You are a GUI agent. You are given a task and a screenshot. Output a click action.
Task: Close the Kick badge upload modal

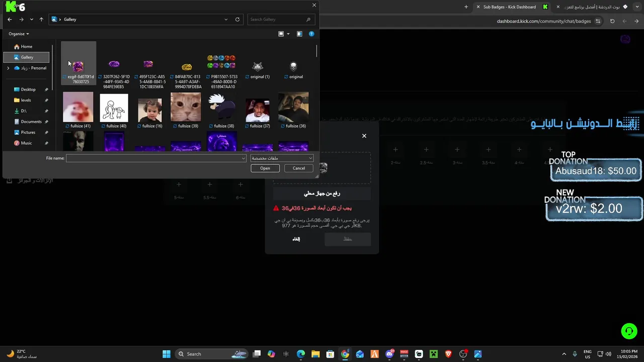(x=364, y=136)
